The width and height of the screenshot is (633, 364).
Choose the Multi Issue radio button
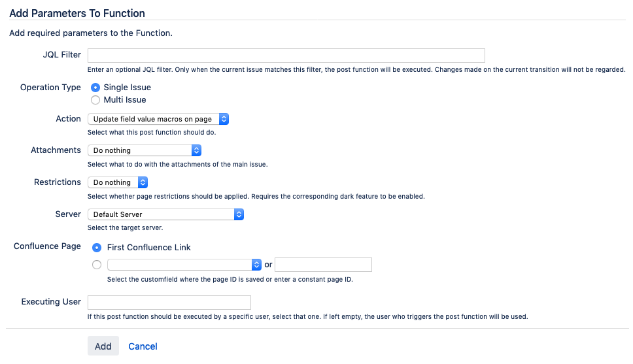(96, 100)
